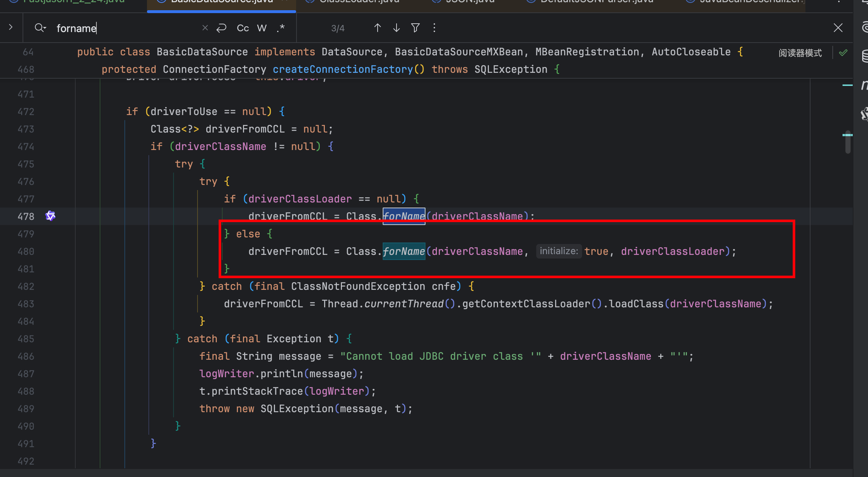
Task: Close the find bar
Action: pos(838,28)
